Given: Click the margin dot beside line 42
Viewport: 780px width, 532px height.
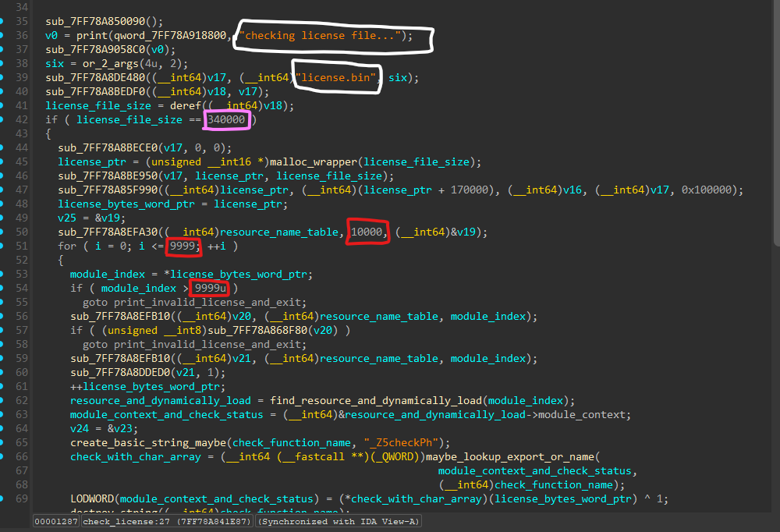Looking at the screenshot, I should click(3, 120).
